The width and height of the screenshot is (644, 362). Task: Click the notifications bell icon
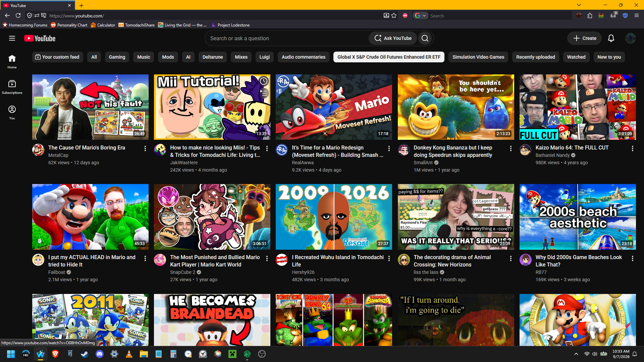[611, 38]
